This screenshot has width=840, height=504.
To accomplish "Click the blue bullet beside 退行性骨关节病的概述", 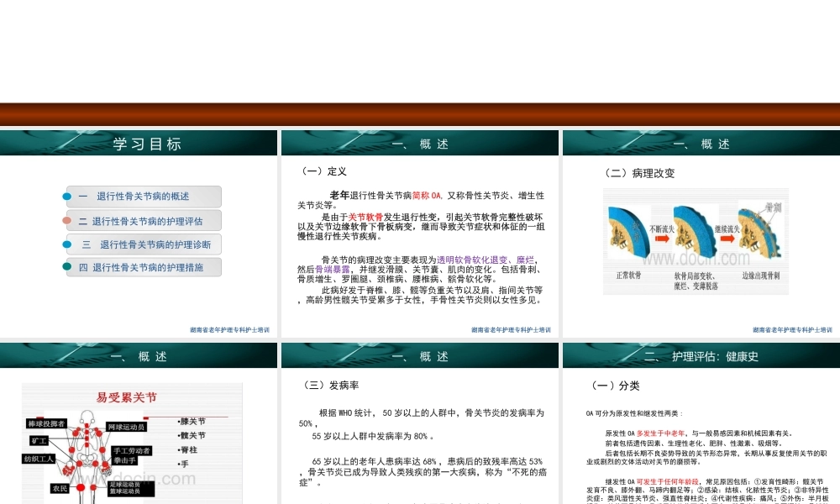I will pos(67,197).
